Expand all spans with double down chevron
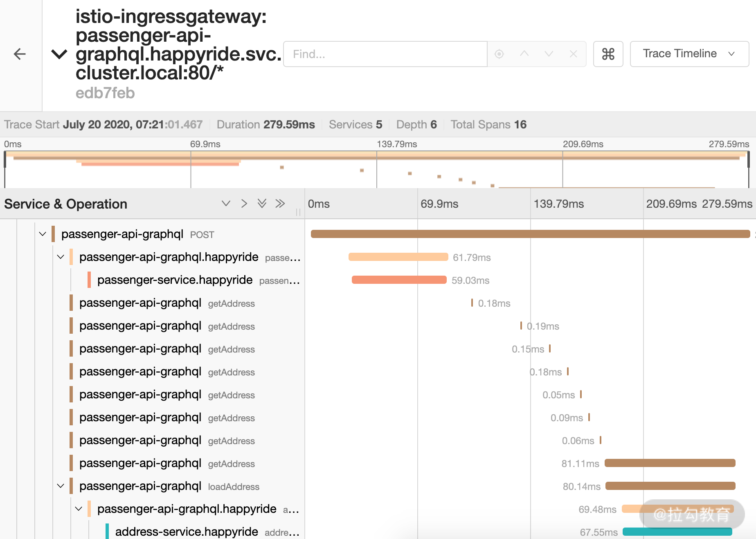 pyautogui.click(x=262, y=204)
